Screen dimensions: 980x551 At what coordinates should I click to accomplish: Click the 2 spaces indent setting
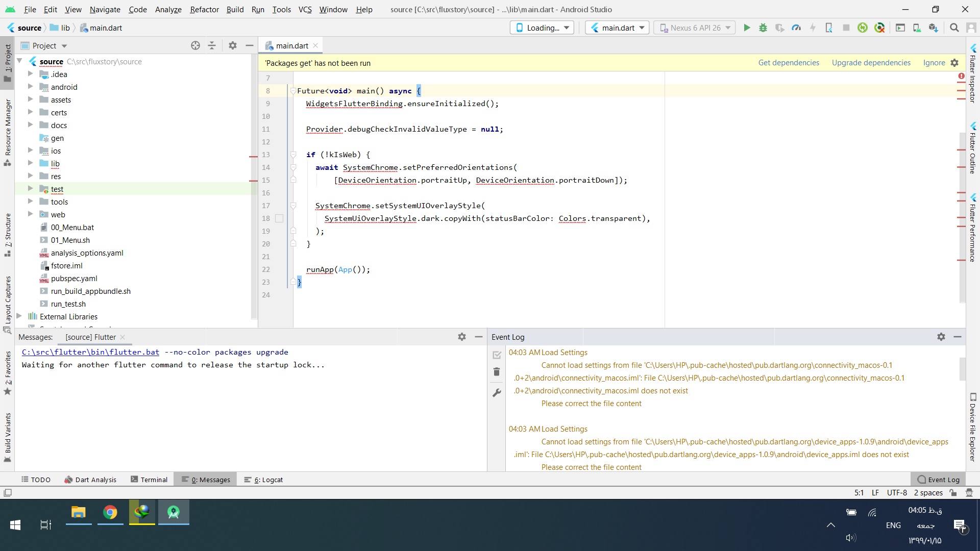pyautogui.click(x=928, y=493)
